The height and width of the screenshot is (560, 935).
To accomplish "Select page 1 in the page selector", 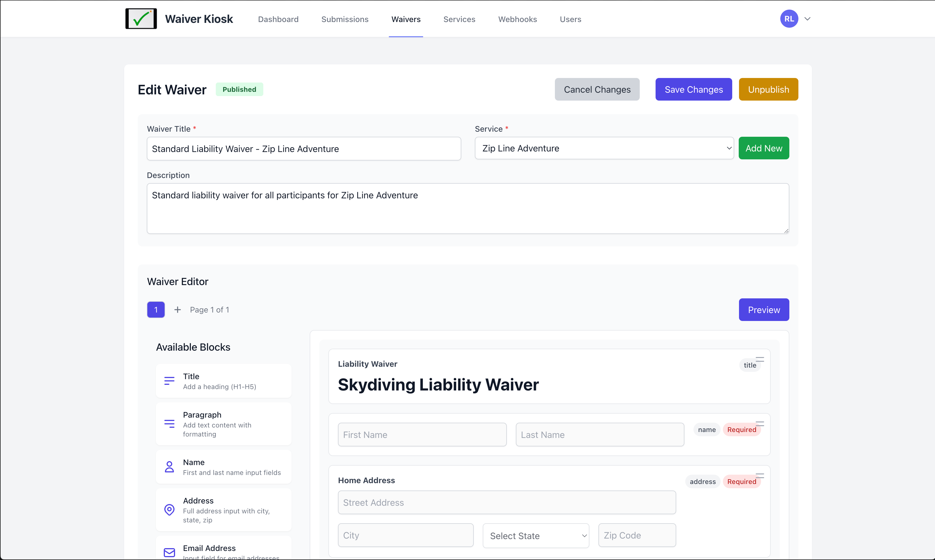I will pyautogui.click(x=156, y=310).
